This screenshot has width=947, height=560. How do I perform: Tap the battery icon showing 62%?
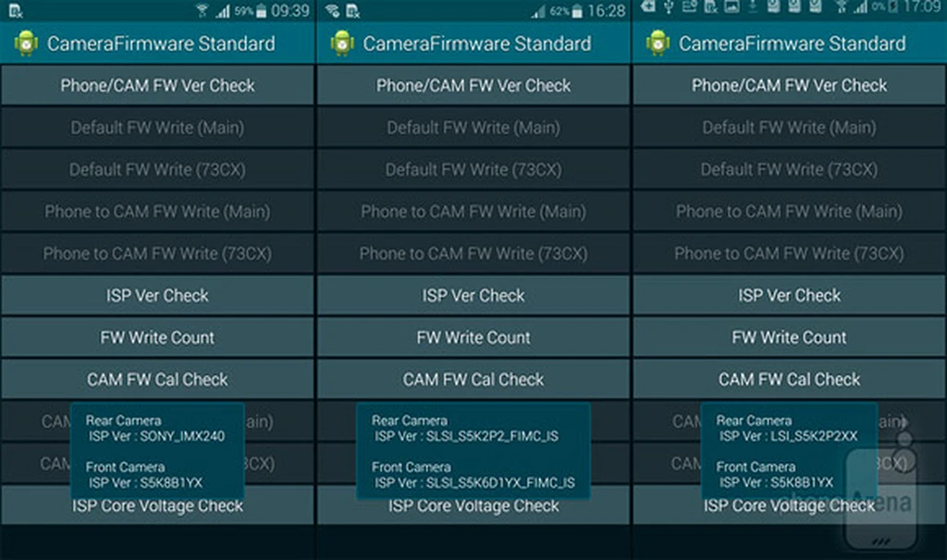[x=577, y=11]
